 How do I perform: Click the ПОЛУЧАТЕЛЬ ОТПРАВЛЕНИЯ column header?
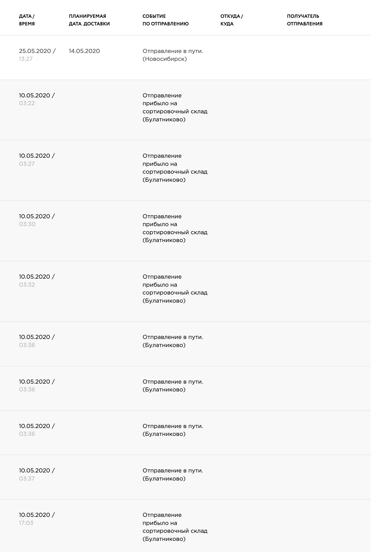point(305,20)
